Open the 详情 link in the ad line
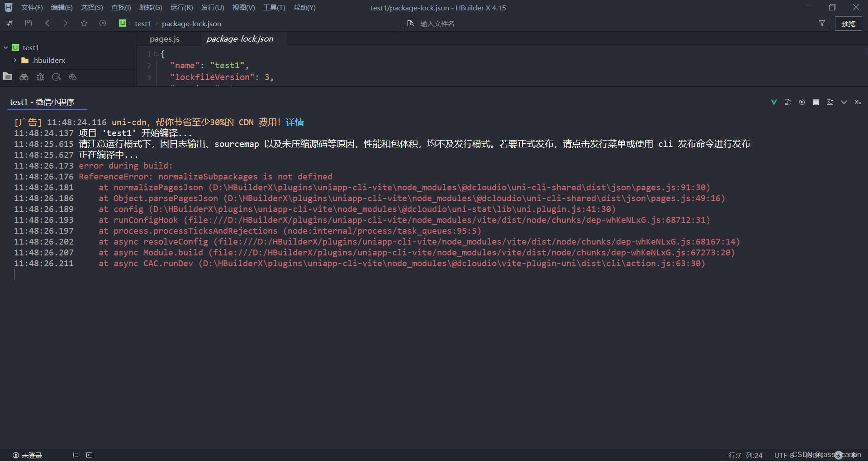 click(295, 122)
